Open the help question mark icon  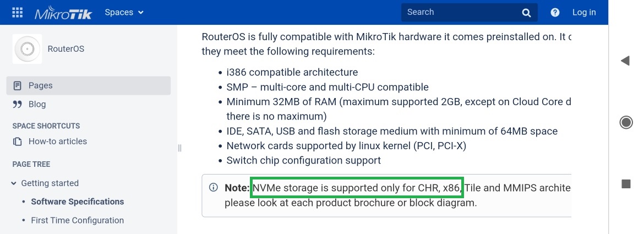[x=555, y=13]
